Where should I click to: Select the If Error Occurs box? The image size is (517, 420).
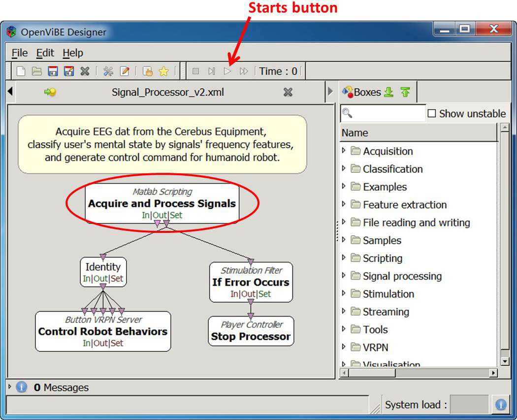tap(251, 282)
